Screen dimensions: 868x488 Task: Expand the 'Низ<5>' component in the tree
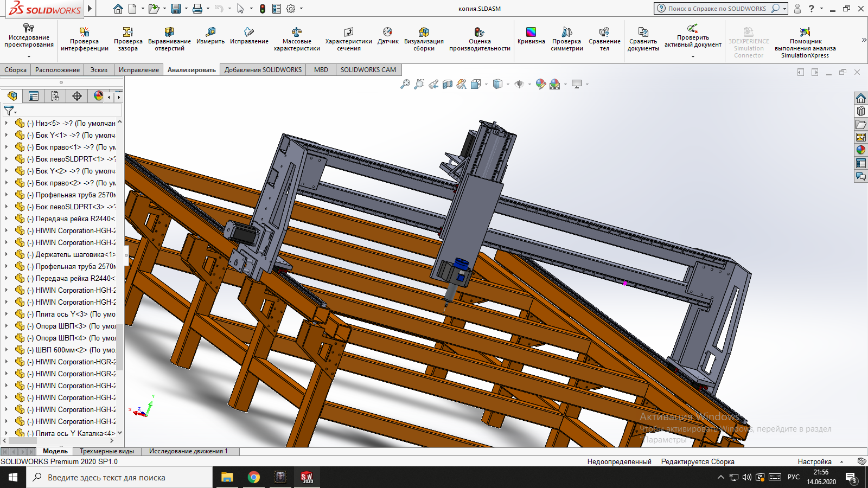[7, 123]
